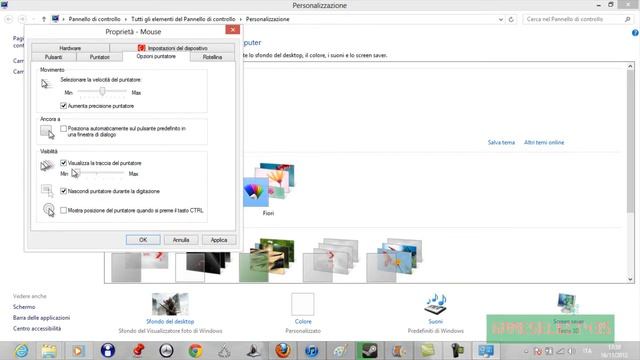Viewport: 640px width, 360px height.
Task: Uncheck Nascondi puntatore durante la digitazione
Action: pyautogui.click(x=63, y=191)
